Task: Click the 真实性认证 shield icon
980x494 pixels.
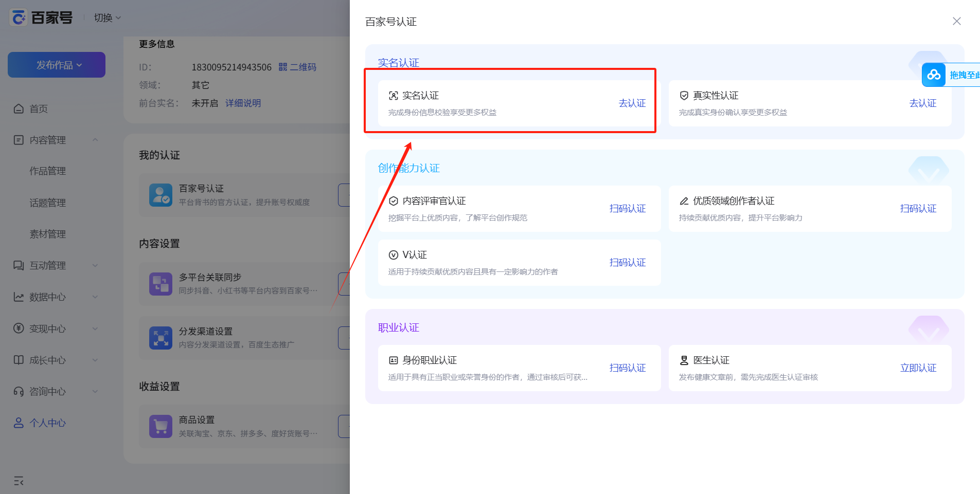Action: [684, 96]
